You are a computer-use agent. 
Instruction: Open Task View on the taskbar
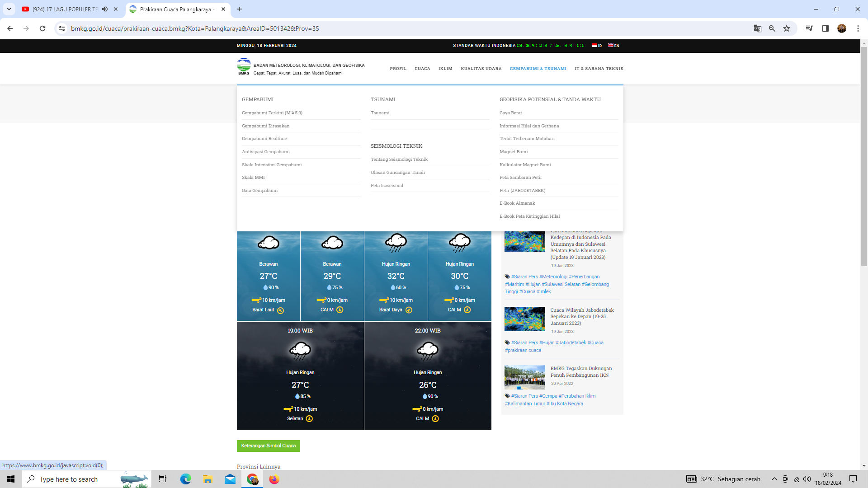[x=163, y=479]
